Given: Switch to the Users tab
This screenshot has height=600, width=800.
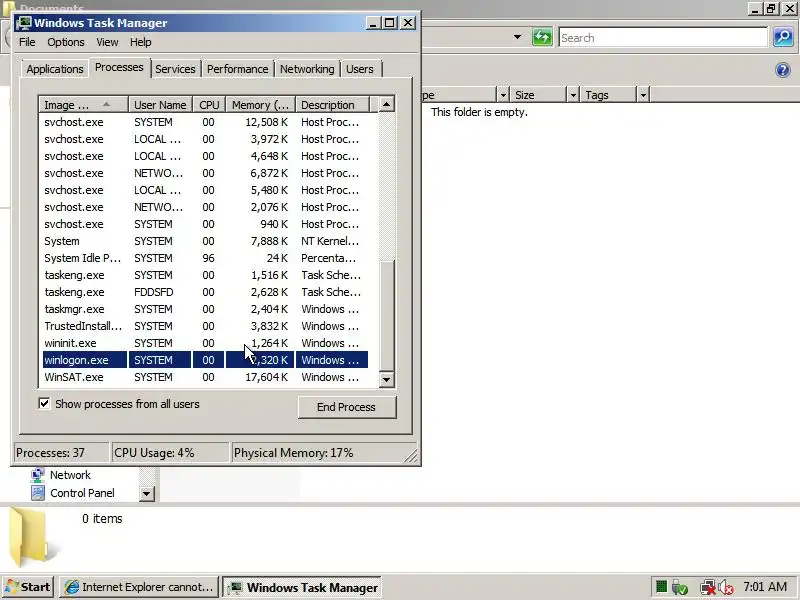Looking at the screenshot, I should 360,69.
